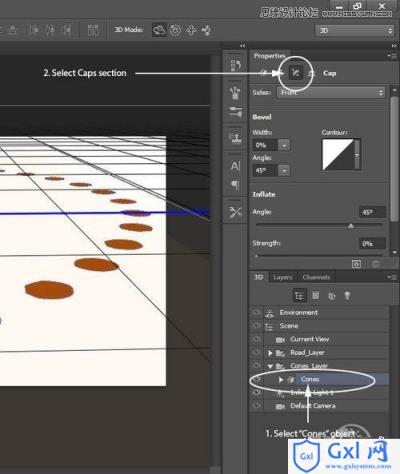This screenshot has width=400, height=474.
Task: Select the Slide 3D Object mode icon
Action: (206, 30)
